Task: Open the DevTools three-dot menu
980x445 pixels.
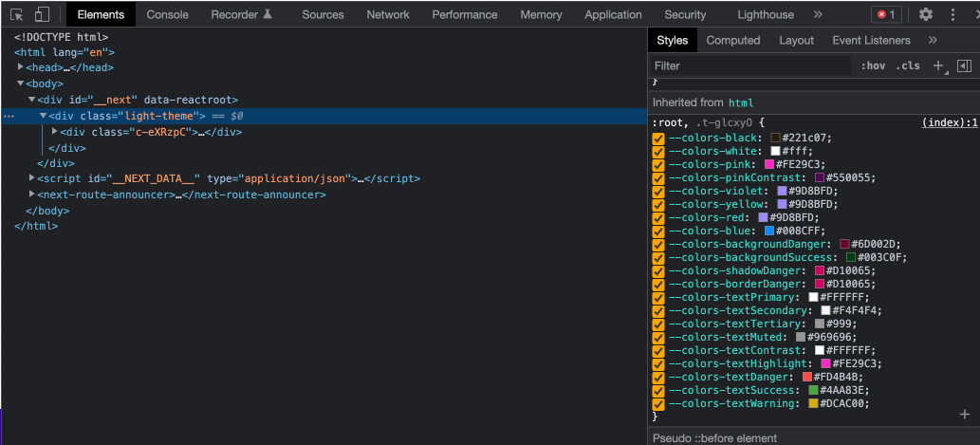Action: [952, 14]
